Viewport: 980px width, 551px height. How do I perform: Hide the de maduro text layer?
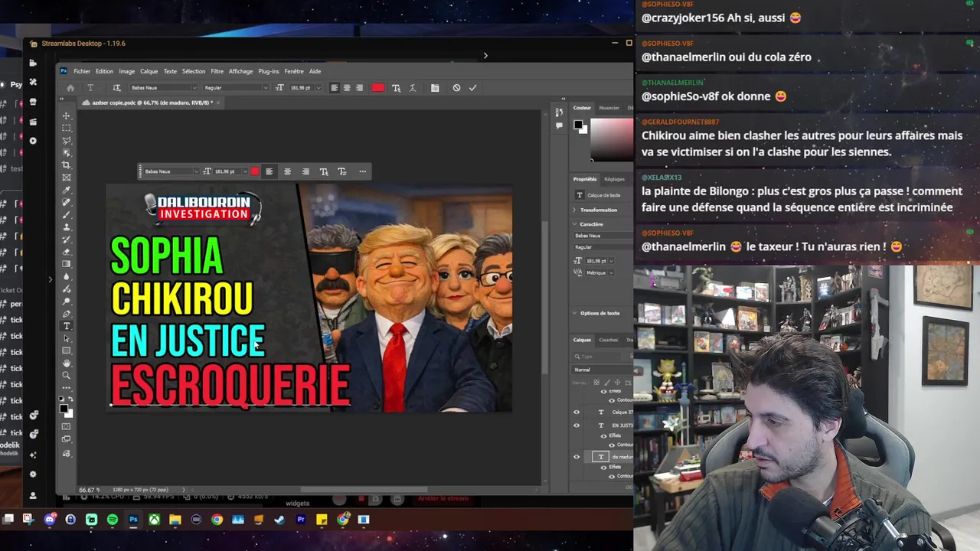tap(577, 457)
